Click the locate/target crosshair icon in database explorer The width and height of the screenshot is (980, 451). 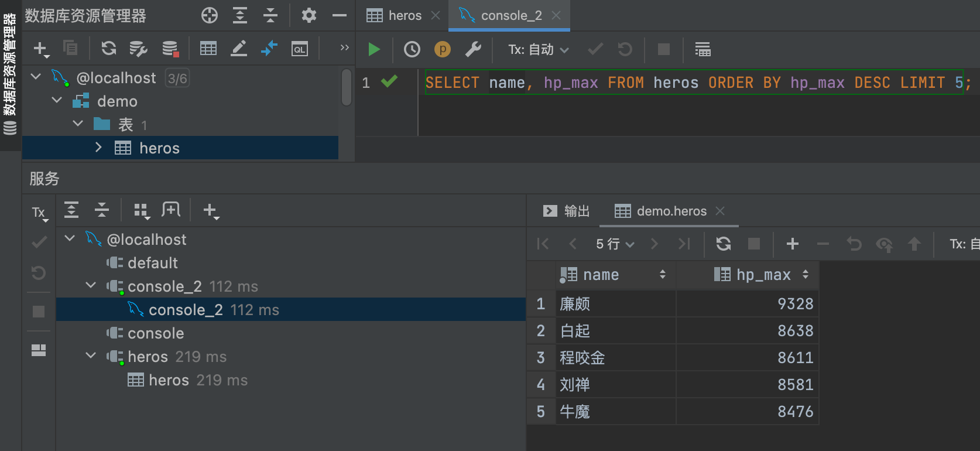[x=210, y=16]
